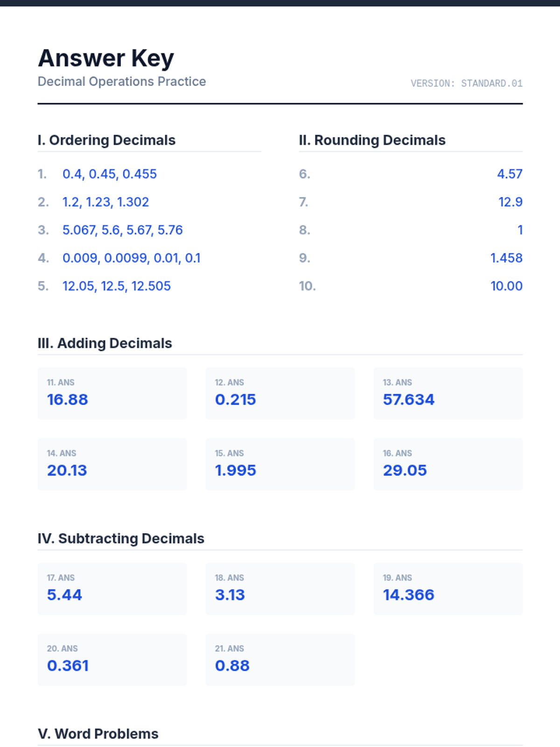Viewport: 560px width, 747px height.
Task: Click the answer 15 card showing 1.995
Action: [x=280, y=465]
